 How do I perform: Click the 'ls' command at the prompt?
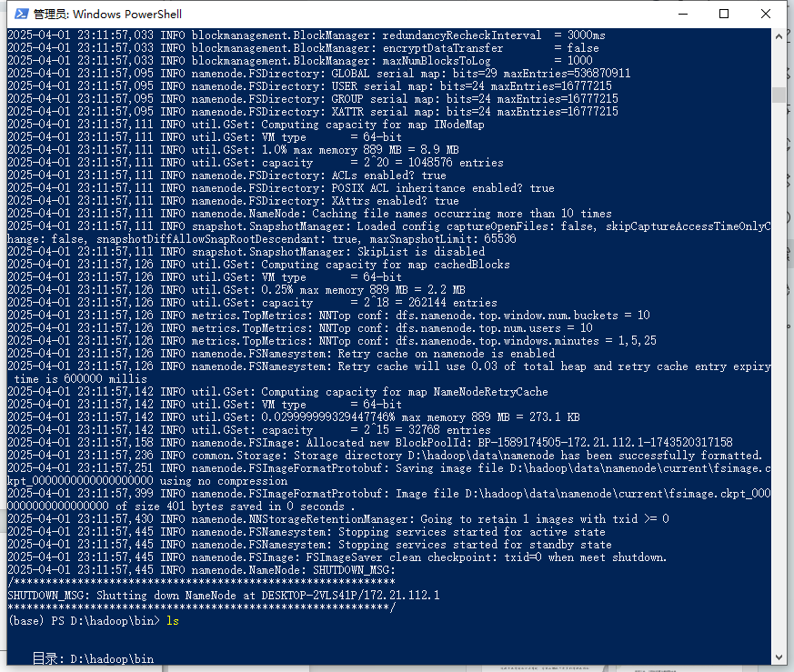click(173, 621)
